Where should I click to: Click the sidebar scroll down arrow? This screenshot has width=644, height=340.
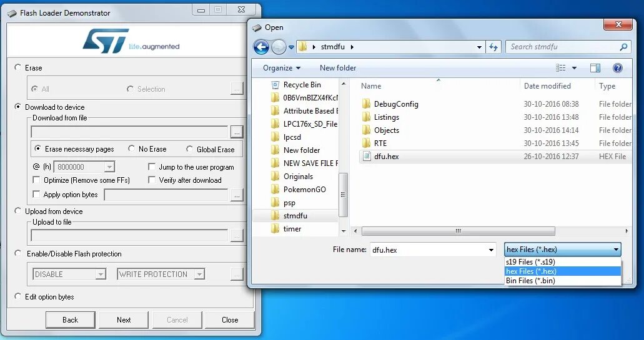(x=344, y=231)
